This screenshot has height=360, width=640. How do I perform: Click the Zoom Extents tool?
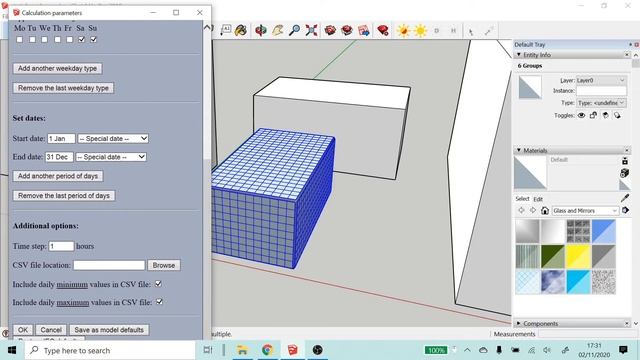pos(311,30)
